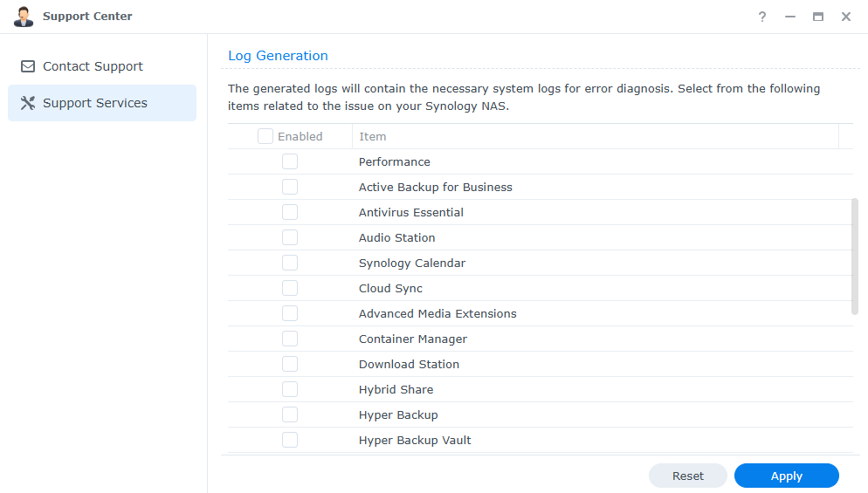Screen dimensions: 868x493
Task: Click the Contact Support envelope icon
Action: coord(28,66)
